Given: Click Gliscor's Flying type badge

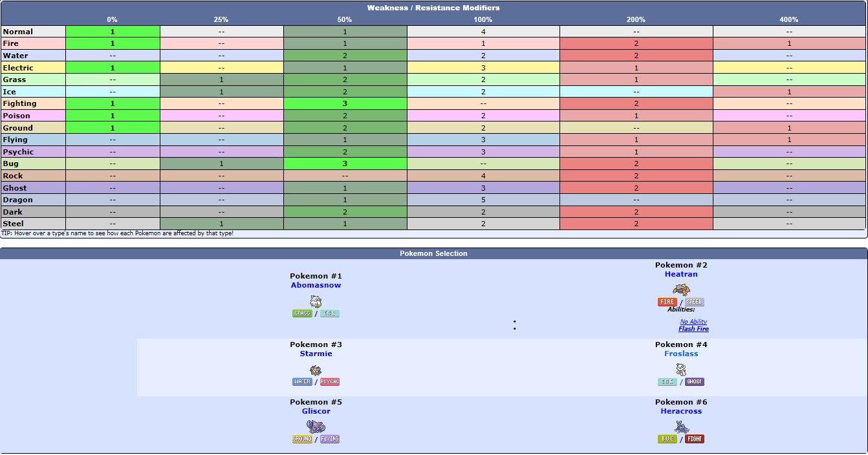Looking at the screenshot, I should [329, 439].
